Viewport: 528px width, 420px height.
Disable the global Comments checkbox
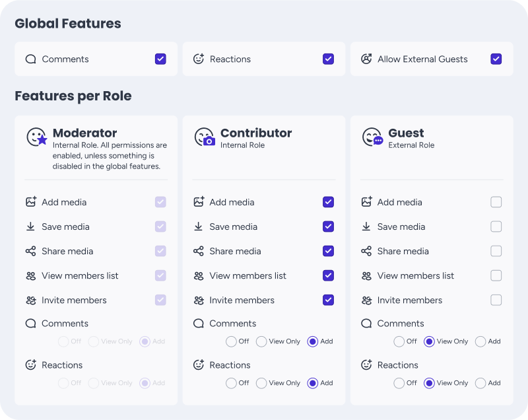pyautogui.click(x=160, y=59)
